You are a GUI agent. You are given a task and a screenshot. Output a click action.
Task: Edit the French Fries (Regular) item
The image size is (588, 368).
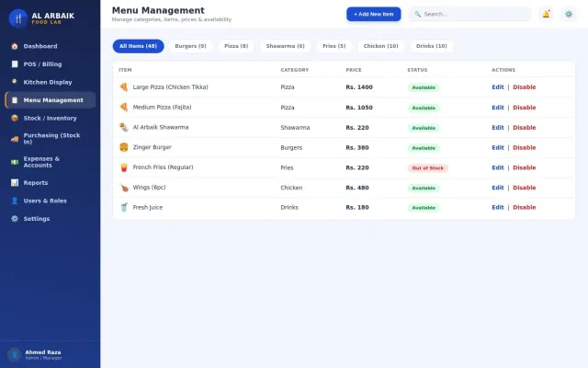(498, 167)
